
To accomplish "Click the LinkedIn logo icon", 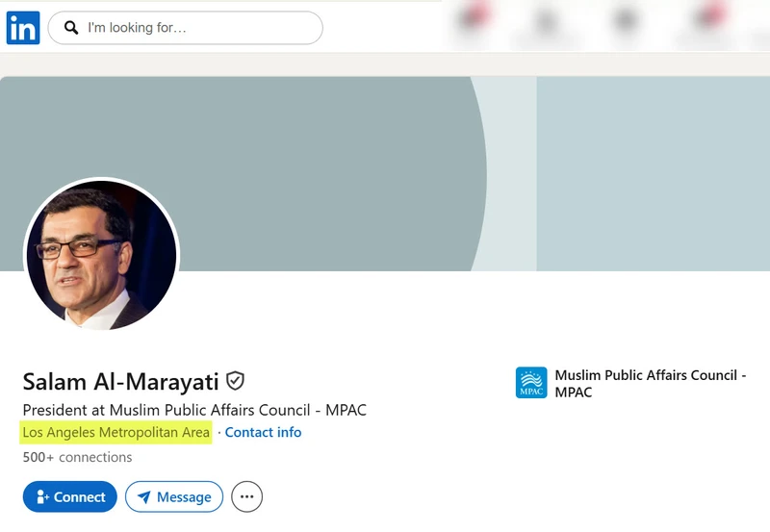I will coord(23,28).
